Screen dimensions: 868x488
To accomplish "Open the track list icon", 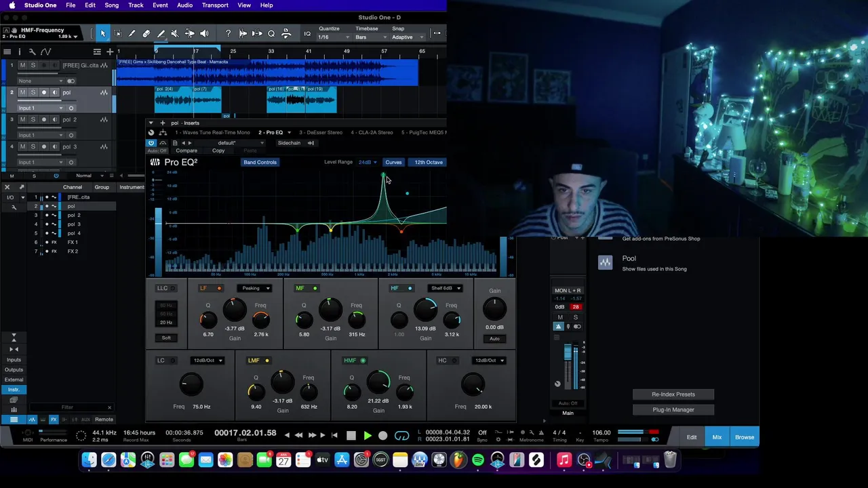I will [x=7, y=52].
